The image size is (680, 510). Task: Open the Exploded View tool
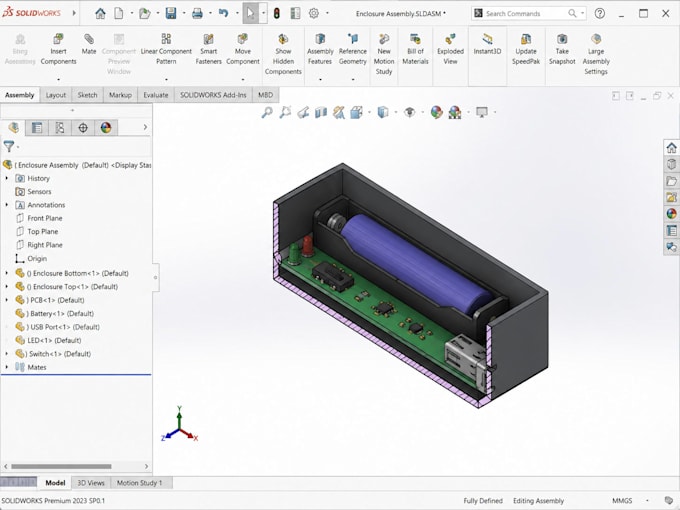pyautogui.click(x=450, y=49)
